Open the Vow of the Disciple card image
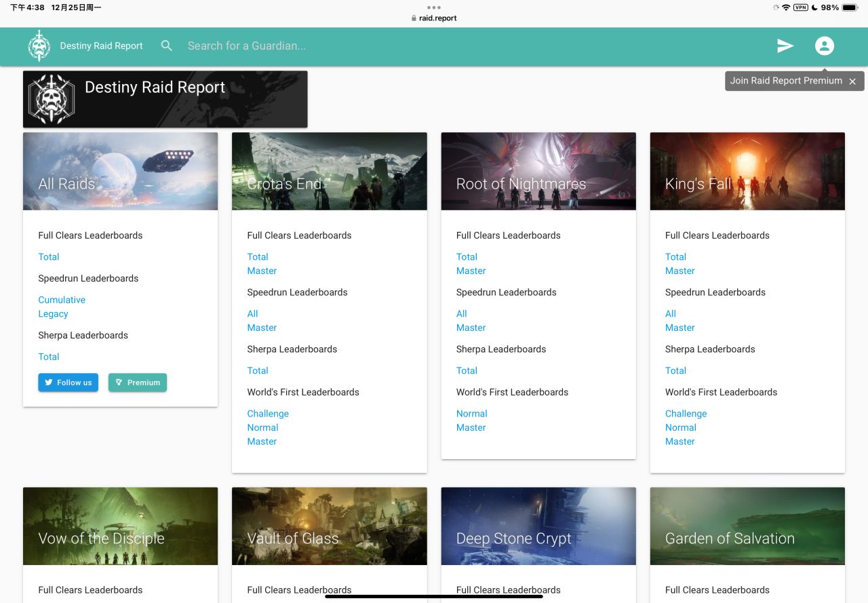 click(120, 526)
